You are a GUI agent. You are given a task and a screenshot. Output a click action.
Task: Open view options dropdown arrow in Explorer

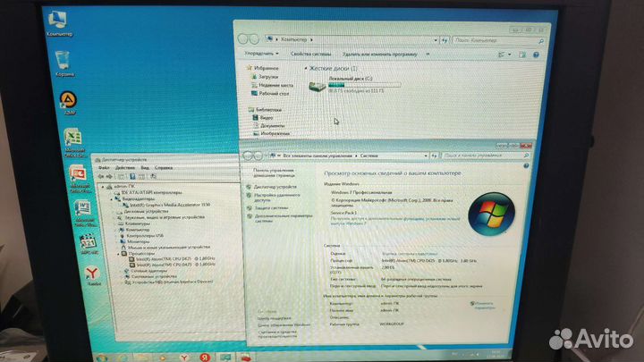tap(510, 55)
